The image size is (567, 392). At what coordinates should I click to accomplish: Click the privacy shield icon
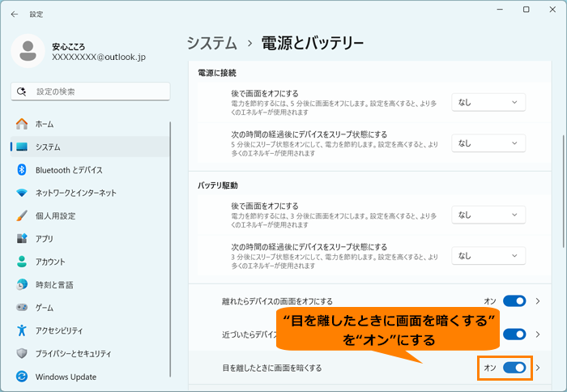click(22, 353)
